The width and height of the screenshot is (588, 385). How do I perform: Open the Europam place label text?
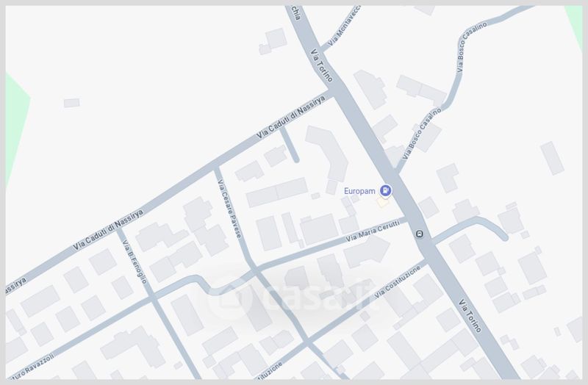click(359, 191)
